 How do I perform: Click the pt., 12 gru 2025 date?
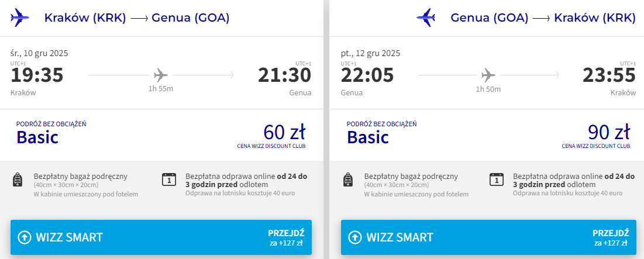coord(370,53)
